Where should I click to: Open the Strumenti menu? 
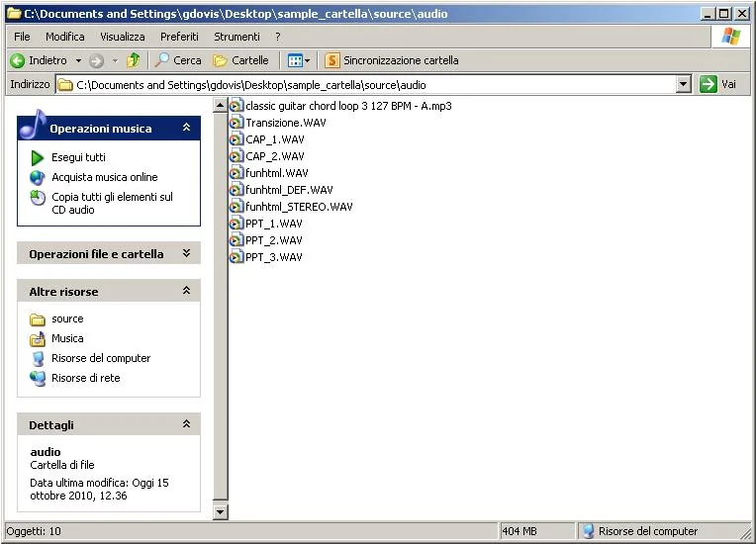(236, 37)
